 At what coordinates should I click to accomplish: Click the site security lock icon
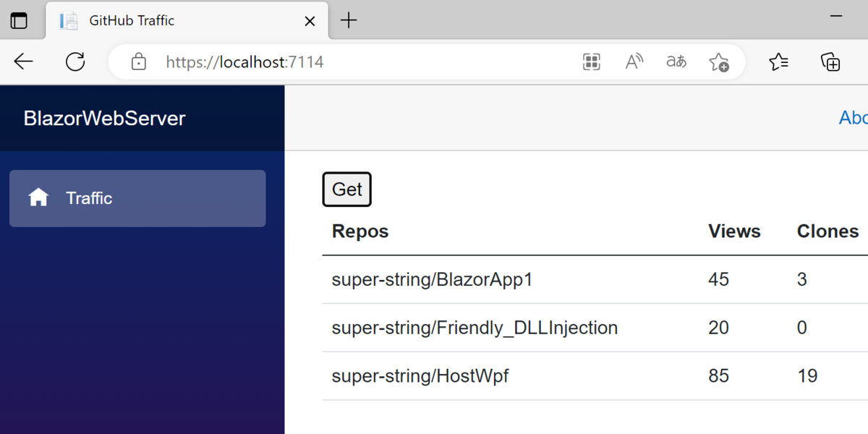[x=138, y=61]
